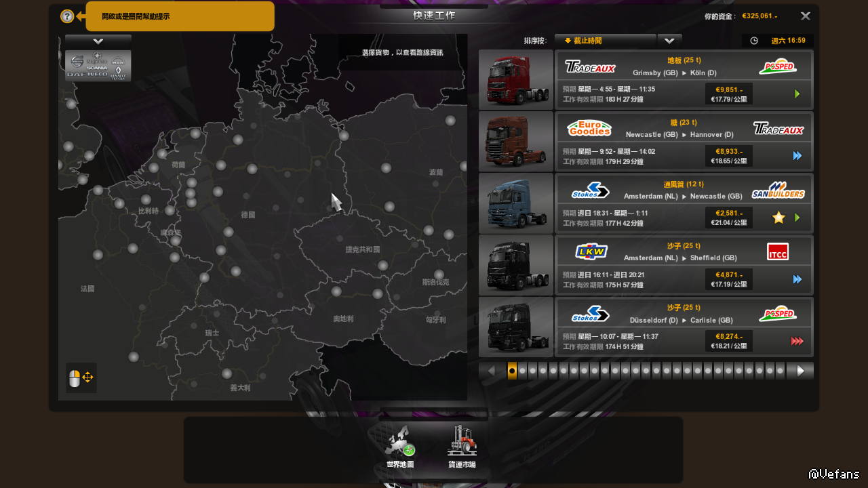This screenshot has height=488, width=868.
Task: Click the gold star in the 通風管 job
Action: (x=778, y=218)
